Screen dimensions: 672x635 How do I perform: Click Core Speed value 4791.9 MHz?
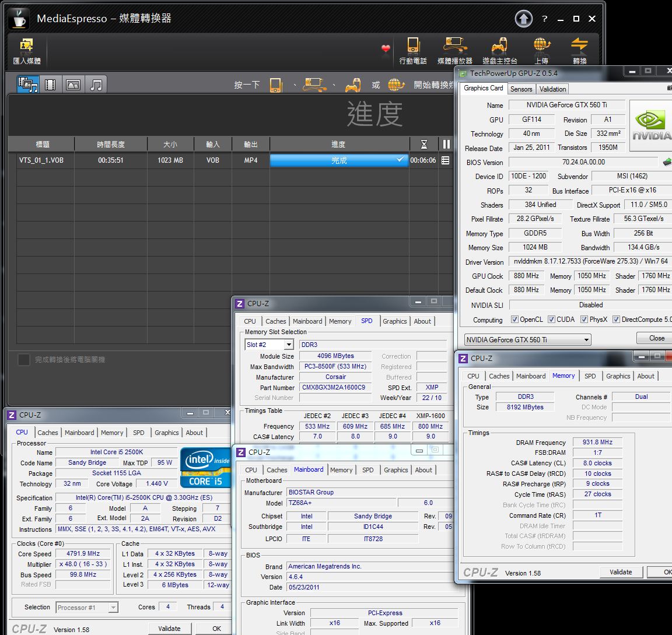point(83,553)
